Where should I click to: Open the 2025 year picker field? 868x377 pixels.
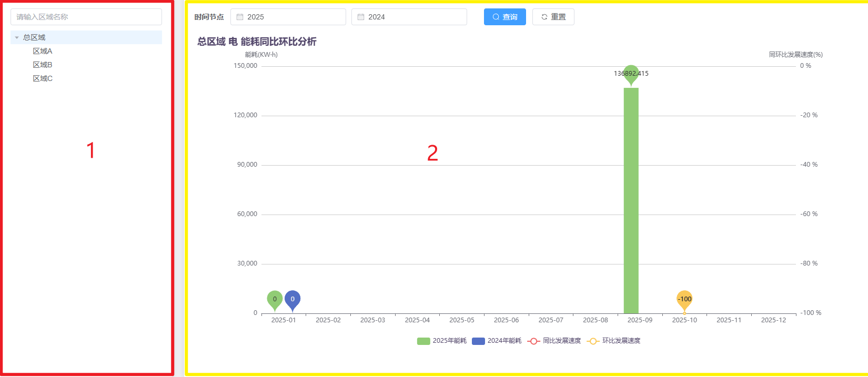(288, 17)
